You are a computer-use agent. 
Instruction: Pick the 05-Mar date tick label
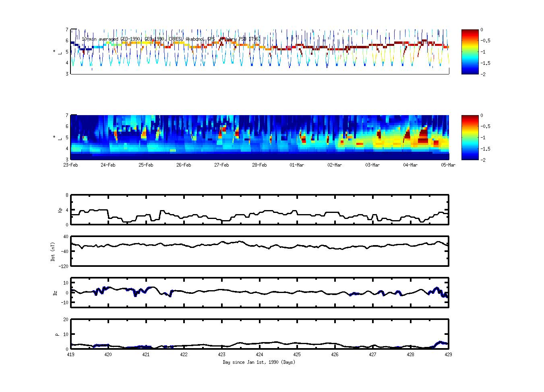[x=448, y=165]
